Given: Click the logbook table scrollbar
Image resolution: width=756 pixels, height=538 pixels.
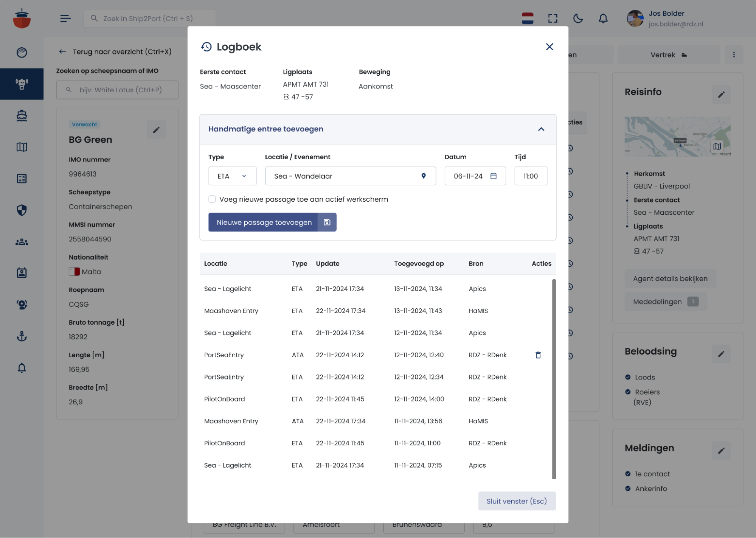Looking at the screenshot, I should pos(554,378).
